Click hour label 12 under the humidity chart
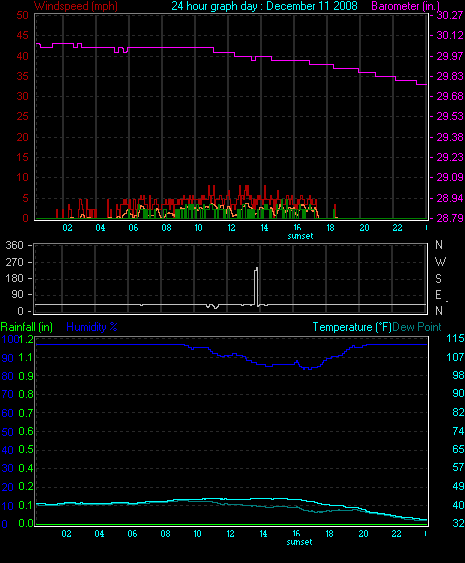Image resolution: width=465 pixels, height=563 pixels. [231, 534]
